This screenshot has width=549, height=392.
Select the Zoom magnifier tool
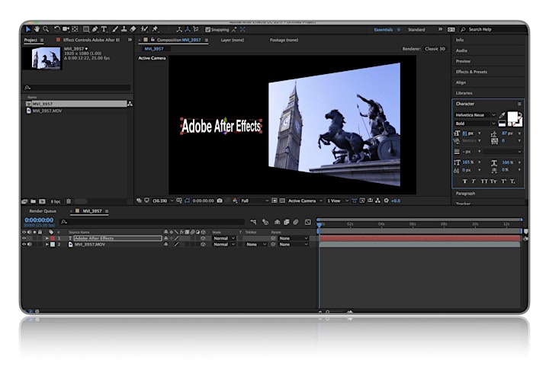point(46,30)
